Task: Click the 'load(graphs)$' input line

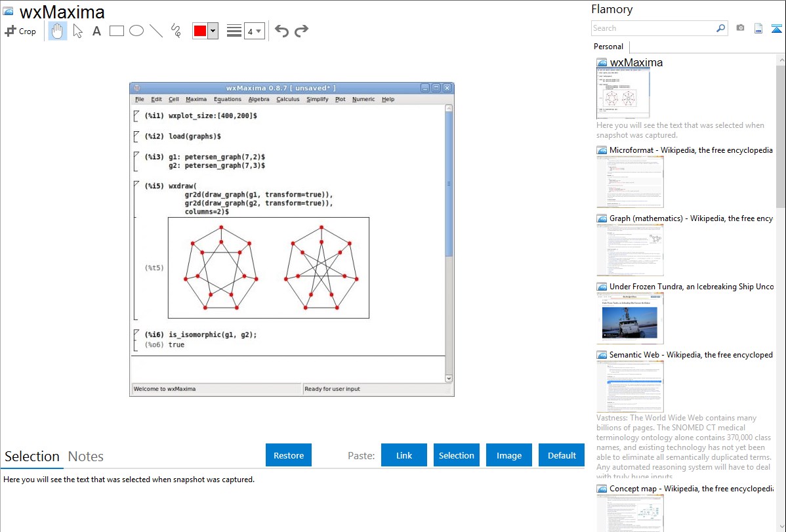Action: pyautogui.click(x=195, y=136)
